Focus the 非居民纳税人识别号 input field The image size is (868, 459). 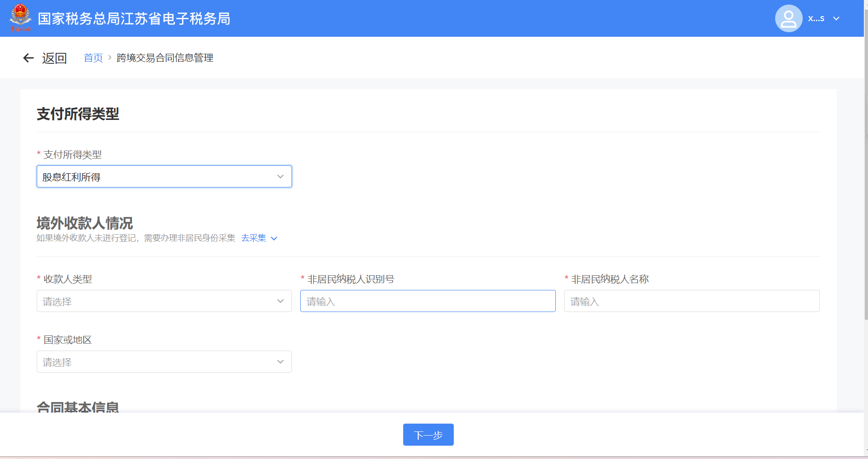(428, 301)
